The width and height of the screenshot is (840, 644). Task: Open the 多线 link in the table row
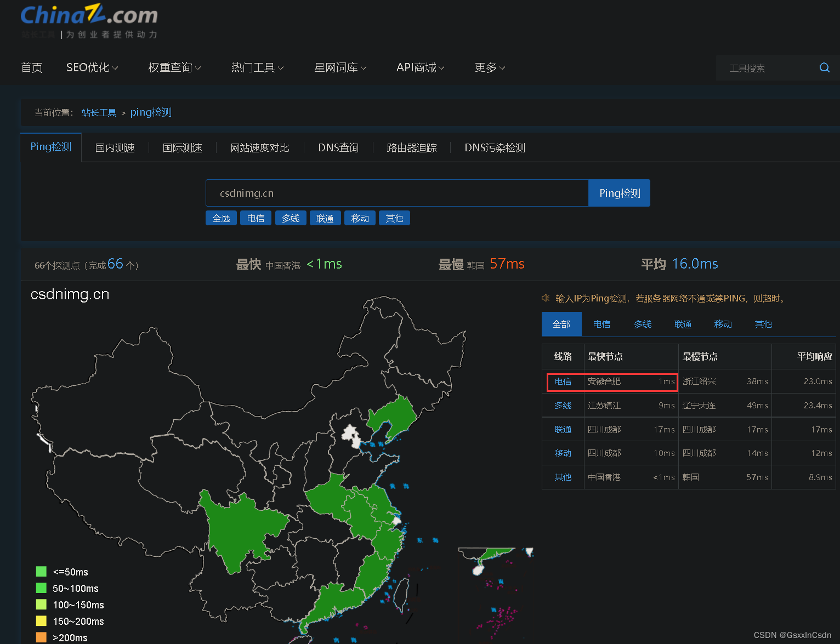(x=563, y=406)
